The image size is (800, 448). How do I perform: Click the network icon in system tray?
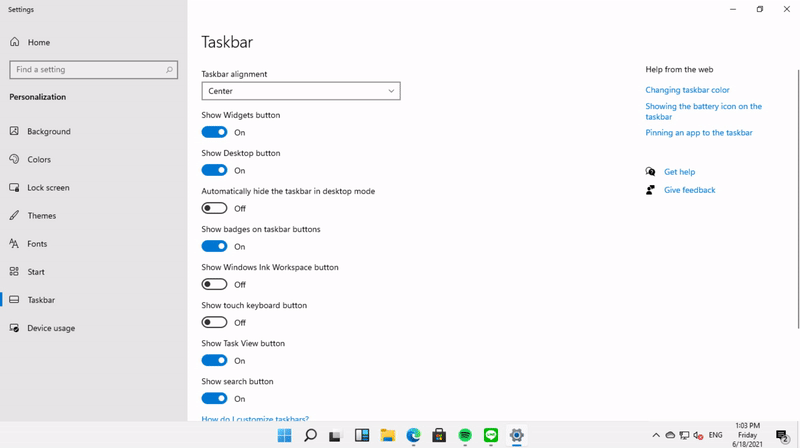click(x=684, y=435)
